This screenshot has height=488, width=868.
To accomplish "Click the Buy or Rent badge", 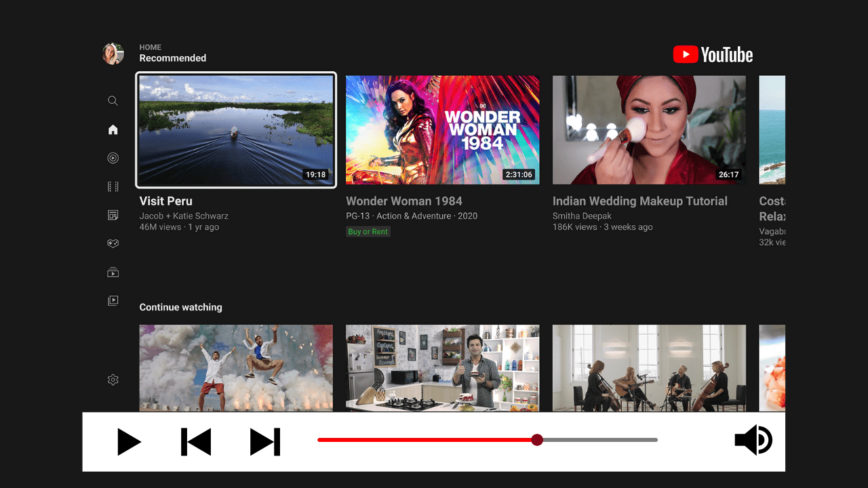I will tap(368, 232).
